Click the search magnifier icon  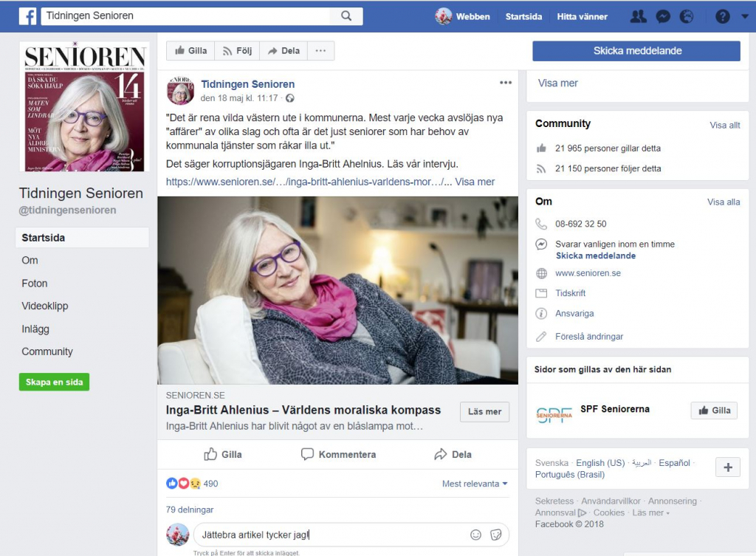coord(346,16)
